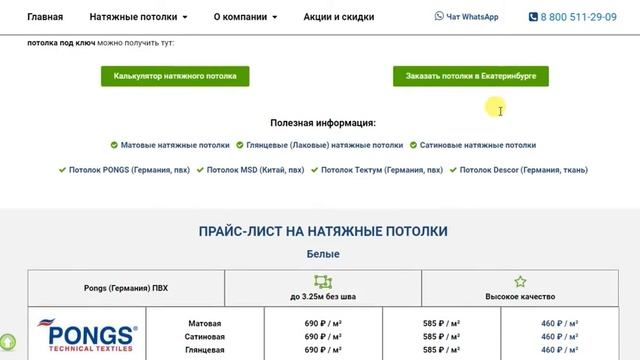This screenshot has height=360, width=640.
Task: Click the 'Pongs (Германия) ПВХ' table header
Action: pos(126,288)
